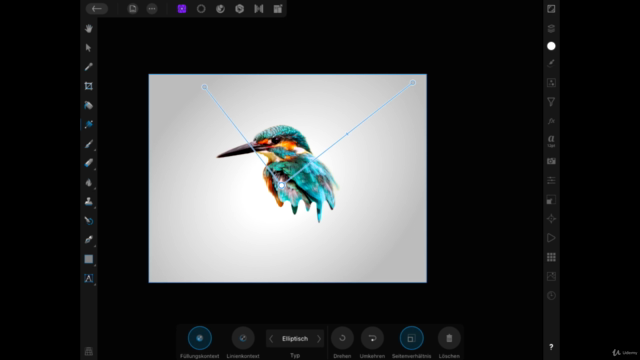Click the midpoint marker on the right gradient line
The height and width of the screenshot is (360, 640).
[347, 133]
